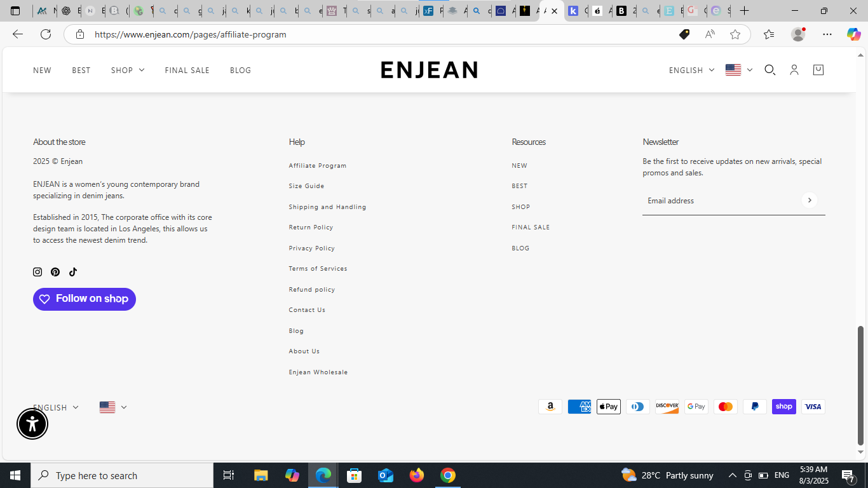
Task: Click the Follow on shop button
Action: [85, 299]
